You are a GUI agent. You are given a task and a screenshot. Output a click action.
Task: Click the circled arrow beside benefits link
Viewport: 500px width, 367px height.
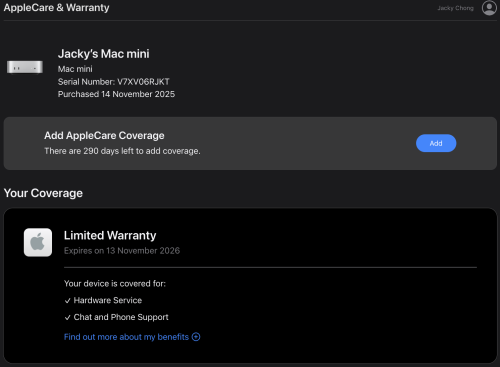(196, 337)
